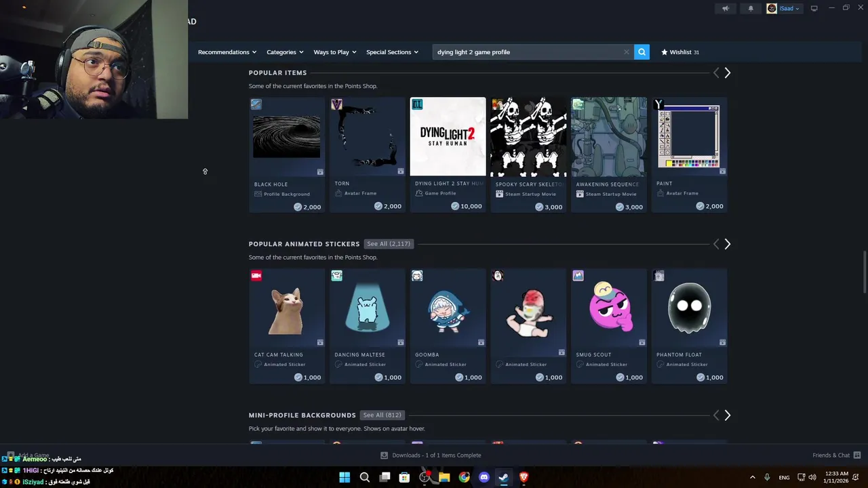Open Google Chrome from the taskbar

coord(464,477)
